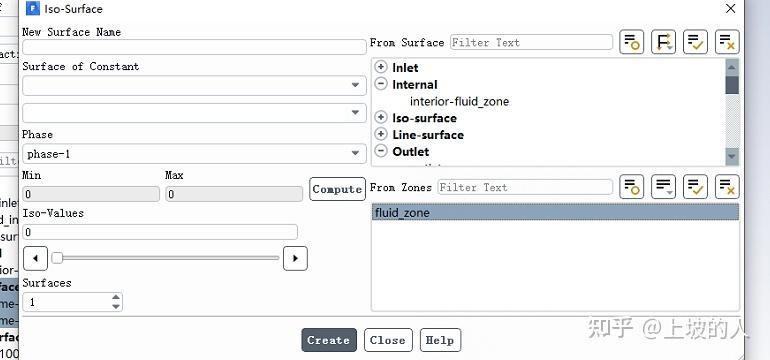The height and width of the screenshot is (360, 770).
Task: Click the Create button
Action: (x=329, y=340)
